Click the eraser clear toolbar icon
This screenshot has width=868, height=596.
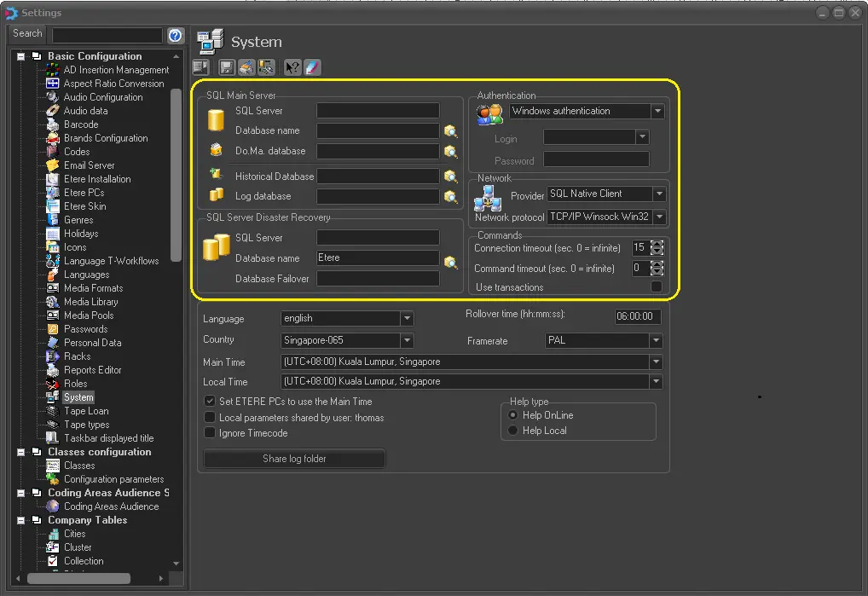[312, 67]
